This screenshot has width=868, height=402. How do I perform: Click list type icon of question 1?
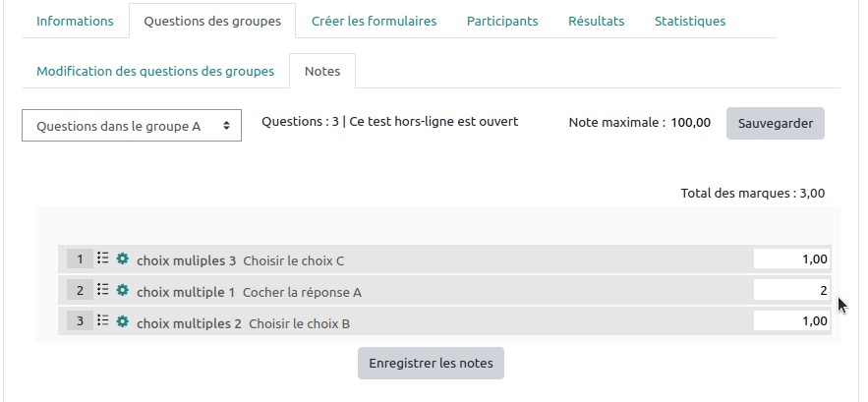click(103, 259)
